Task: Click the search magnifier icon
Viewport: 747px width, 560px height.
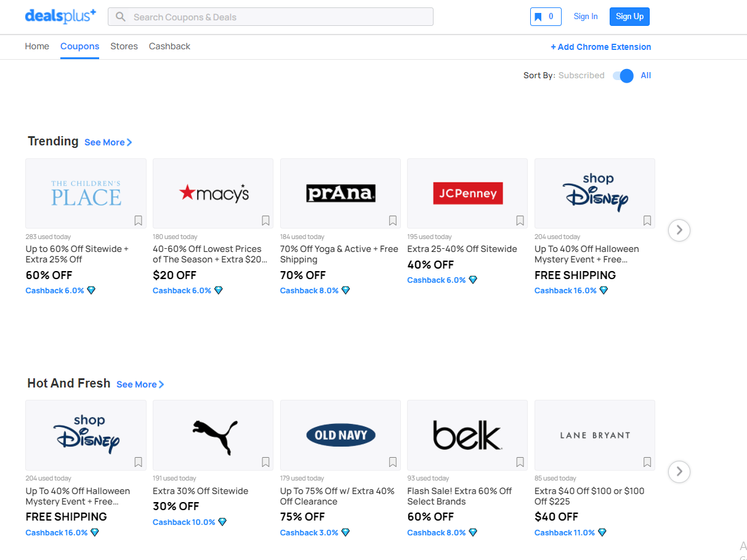Action: click(121, 17)
